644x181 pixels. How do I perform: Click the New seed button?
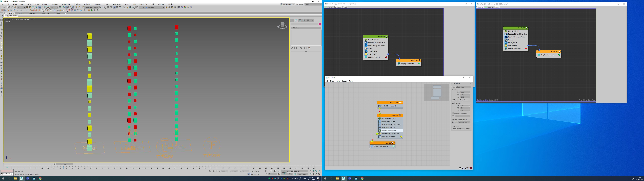[468, 128]
